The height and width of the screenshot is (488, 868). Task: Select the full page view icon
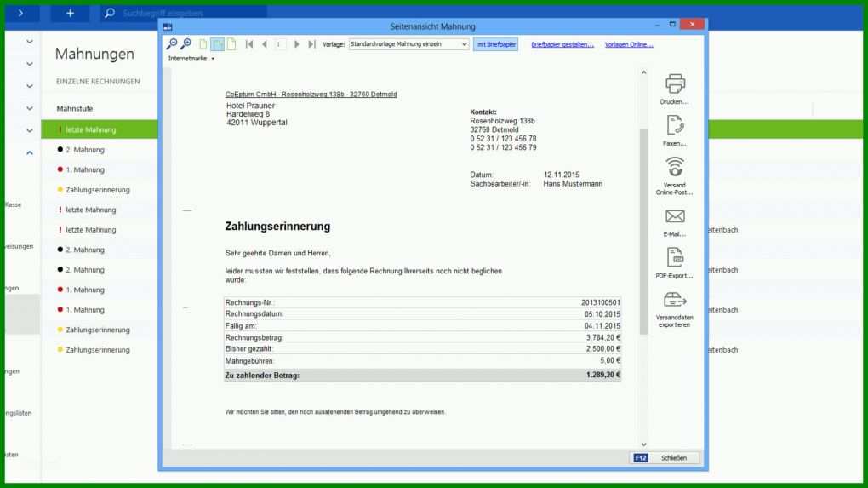[231, 44]
